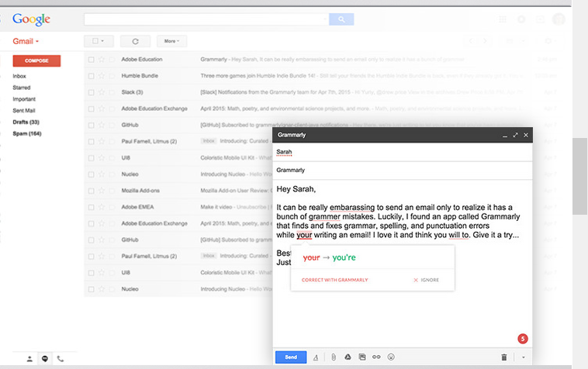Image resolution: width=588 pixels, height=369 pixels.
Task: Open the Important folder
Action: (24, 99)
